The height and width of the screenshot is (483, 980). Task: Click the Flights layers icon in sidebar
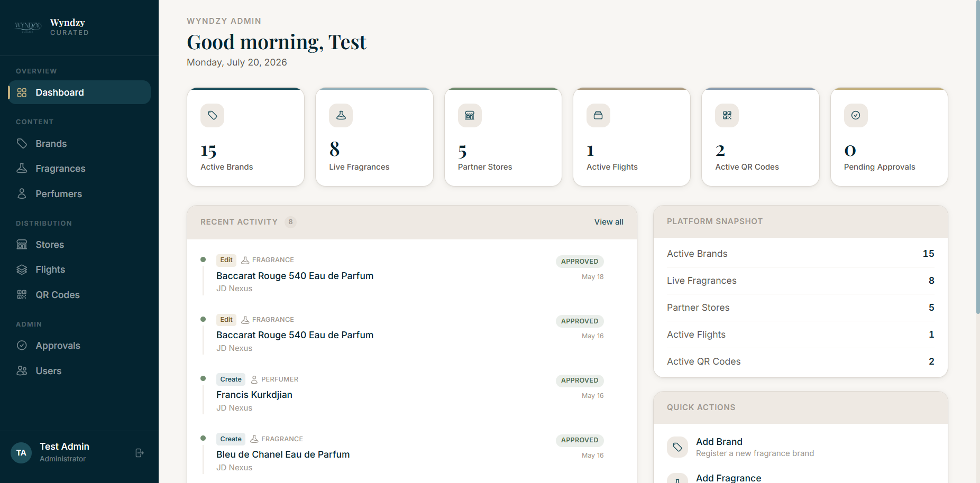(22, 270)
